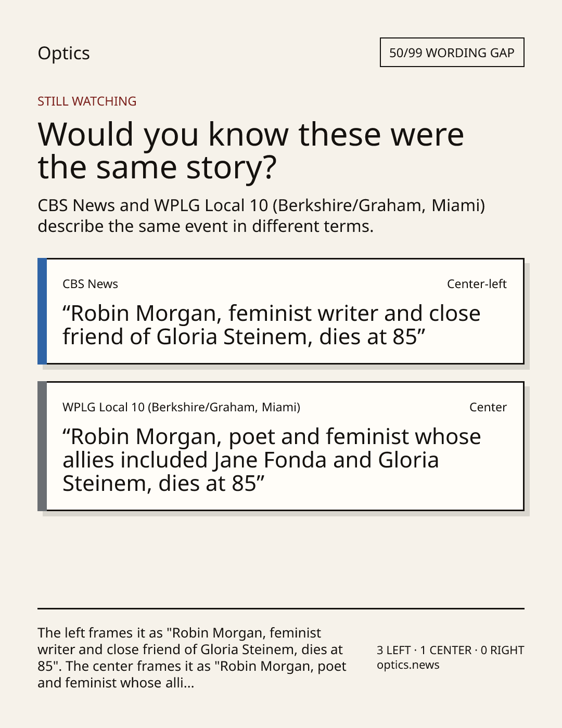The width and height of the screenshot is (562, 728).
Task: Select the STILL WATCHING label
Action: pyautogui.click(x=87, y=101)
